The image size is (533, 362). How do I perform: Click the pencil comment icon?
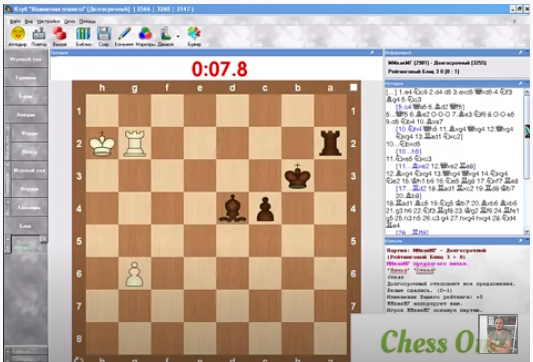click(124, 34)
